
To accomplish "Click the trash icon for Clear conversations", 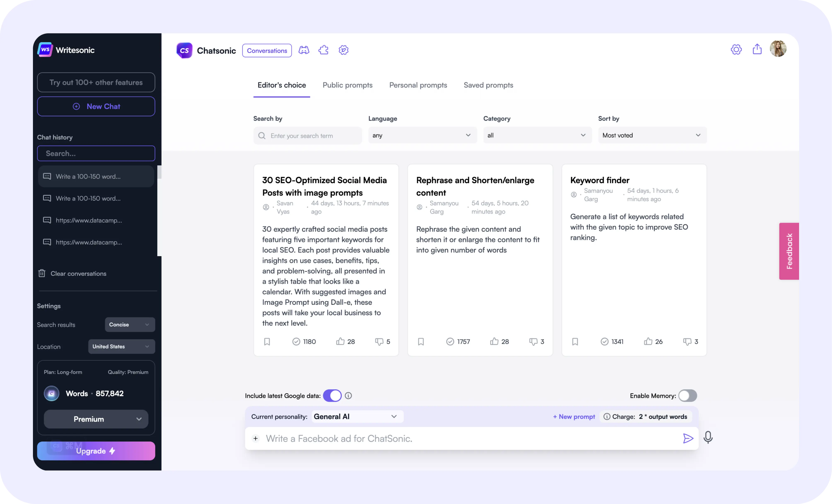I will coord(42,273).
